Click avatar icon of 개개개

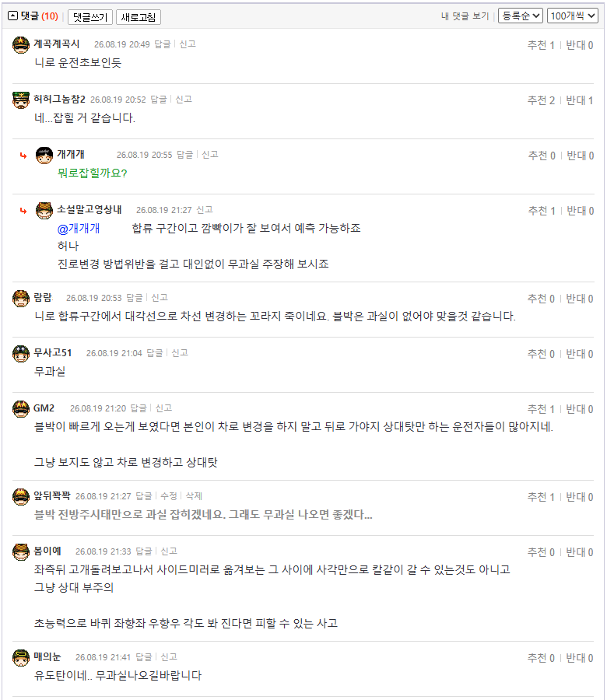click(44, 156)
